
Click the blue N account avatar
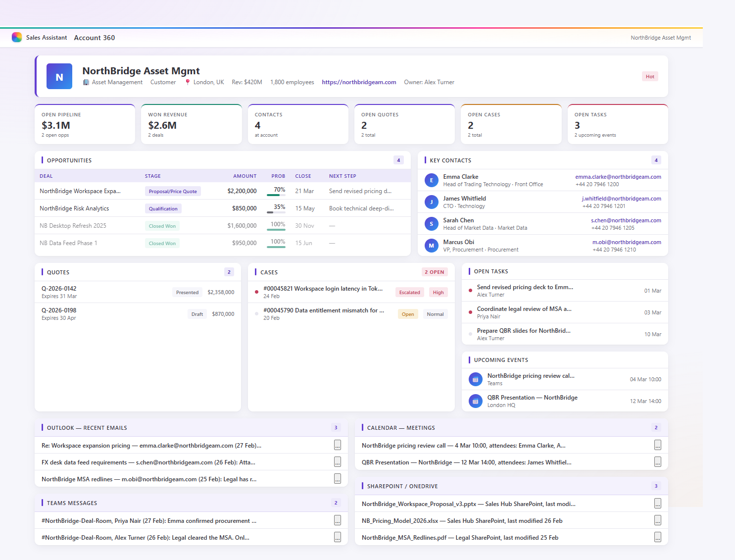(59, 76)
